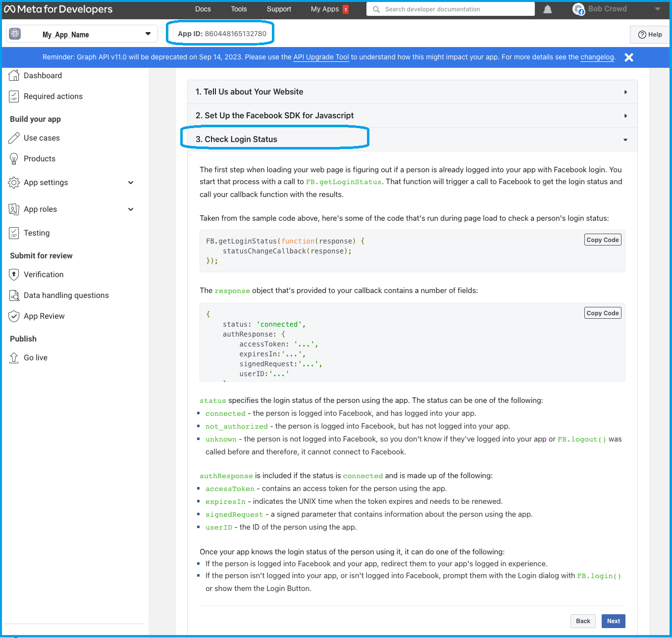
Task: Dismiss the Graph API deprecation banner
Action: click(x=629, y=57)
